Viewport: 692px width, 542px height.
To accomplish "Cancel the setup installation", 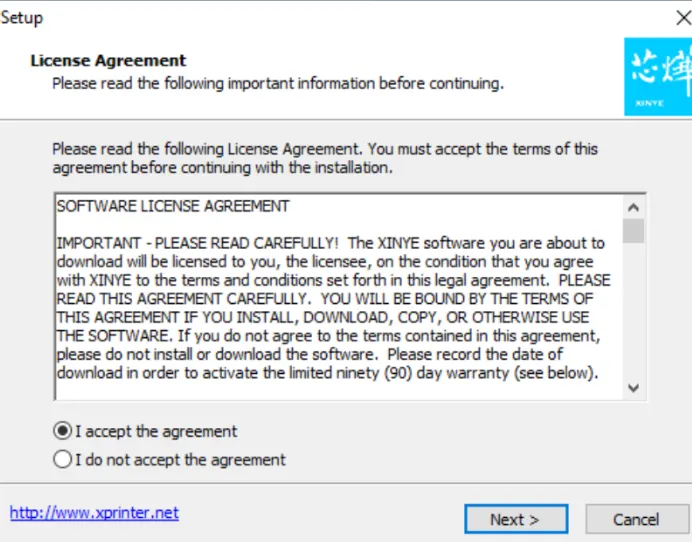I will point(636,519).
